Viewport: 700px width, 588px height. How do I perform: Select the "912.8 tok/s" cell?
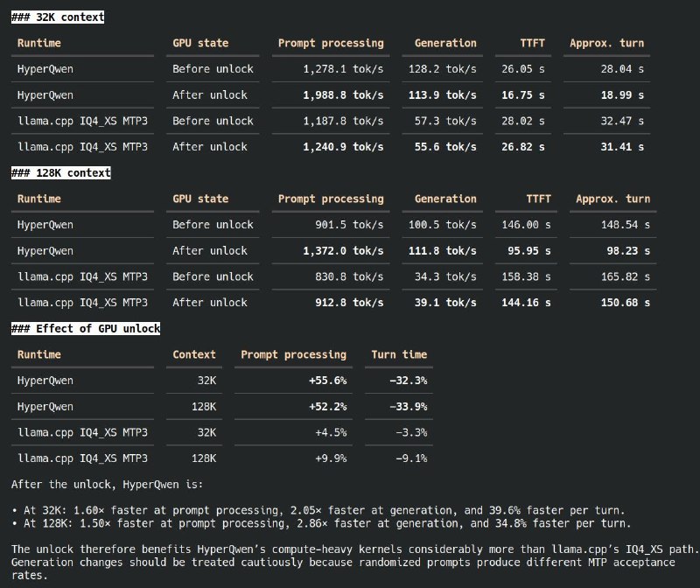point(349,303)
